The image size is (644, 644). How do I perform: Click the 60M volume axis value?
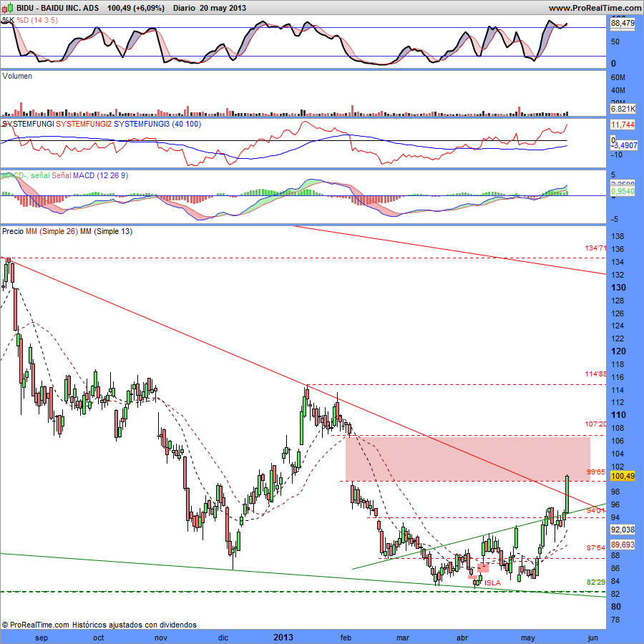click(x=618, y=77)
